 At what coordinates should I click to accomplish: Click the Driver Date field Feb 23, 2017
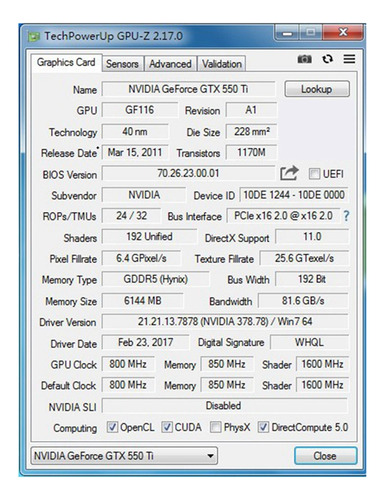click(145, 342)
